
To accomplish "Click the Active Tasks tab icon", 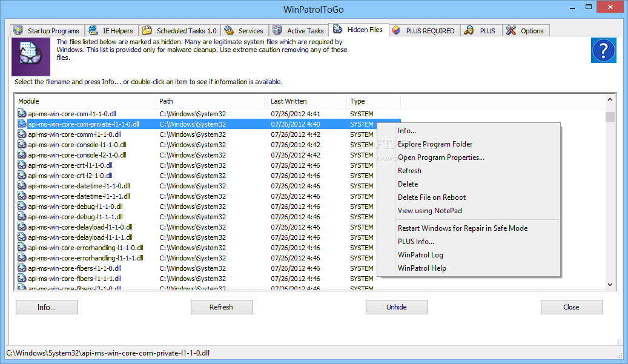I will click(277, 30).
